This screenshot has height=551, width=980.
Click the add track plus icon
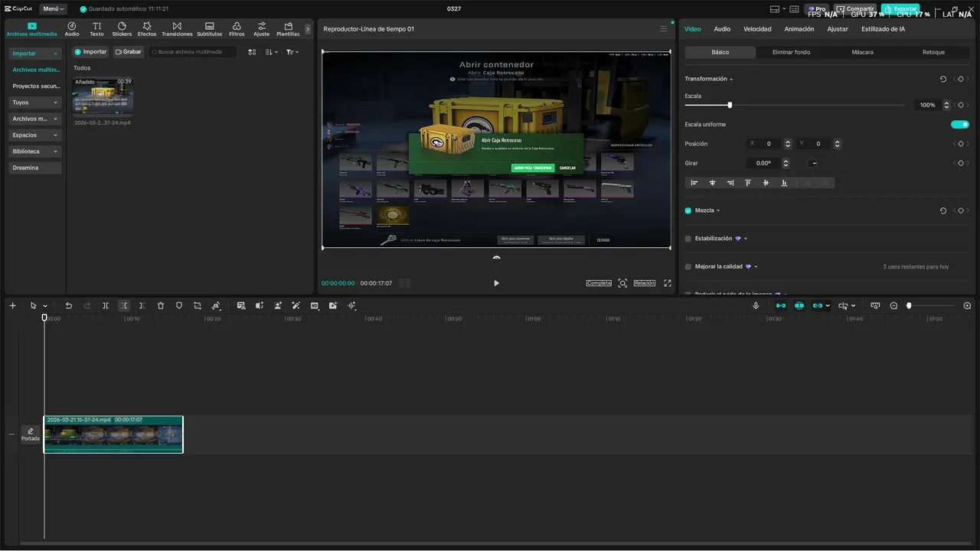12,305
